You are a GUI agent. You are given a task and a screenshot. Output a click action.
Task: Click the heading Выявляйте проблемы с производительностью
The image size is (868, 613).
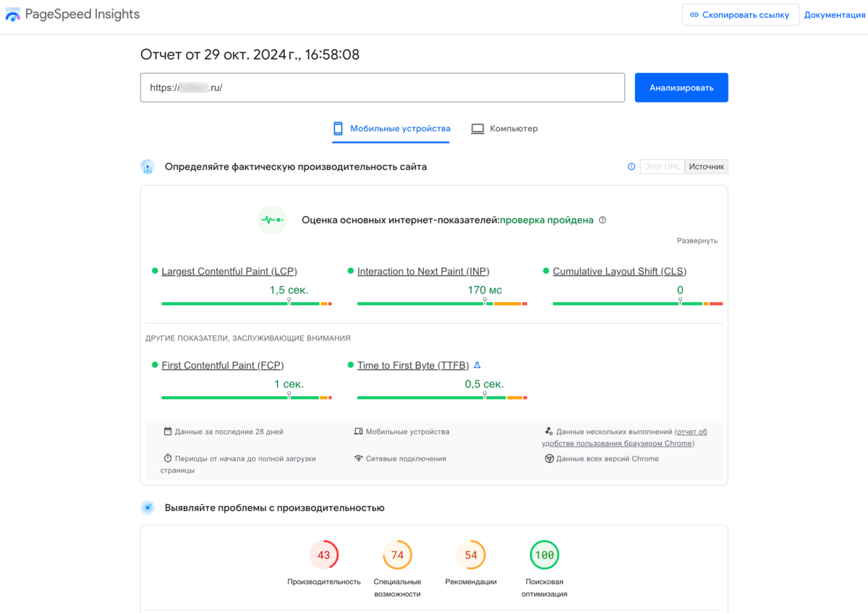(x=275, y=507)
